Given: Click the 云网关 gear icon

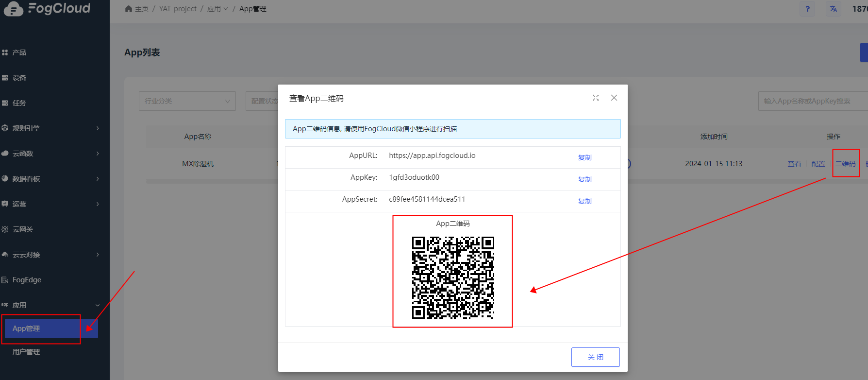Looking at the screenshot, I should pos(5,229).
